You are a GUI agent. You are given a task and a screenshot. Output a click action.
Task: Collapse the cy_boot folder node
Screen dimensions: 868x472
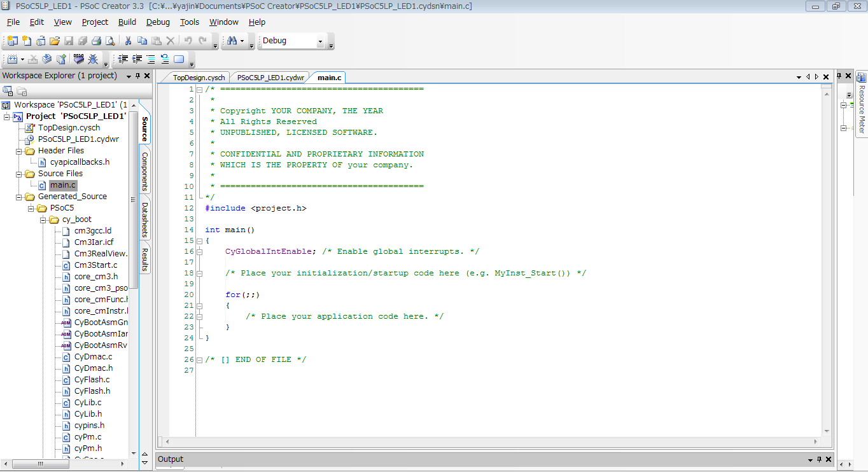(x=43, y=219)
